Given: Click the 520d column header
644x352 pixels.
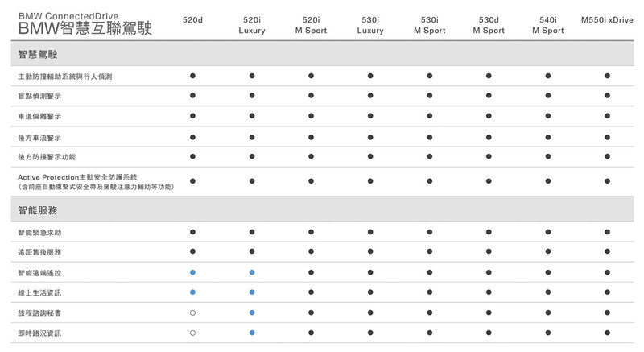Looking at the screenshot, I should [x=192, y=19].
